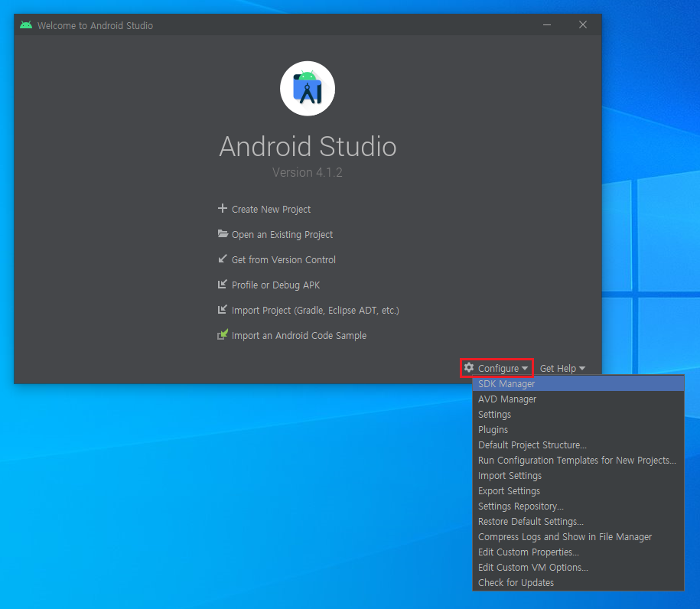
Task: Import an Android Code Sample
Action: [299, 335]
